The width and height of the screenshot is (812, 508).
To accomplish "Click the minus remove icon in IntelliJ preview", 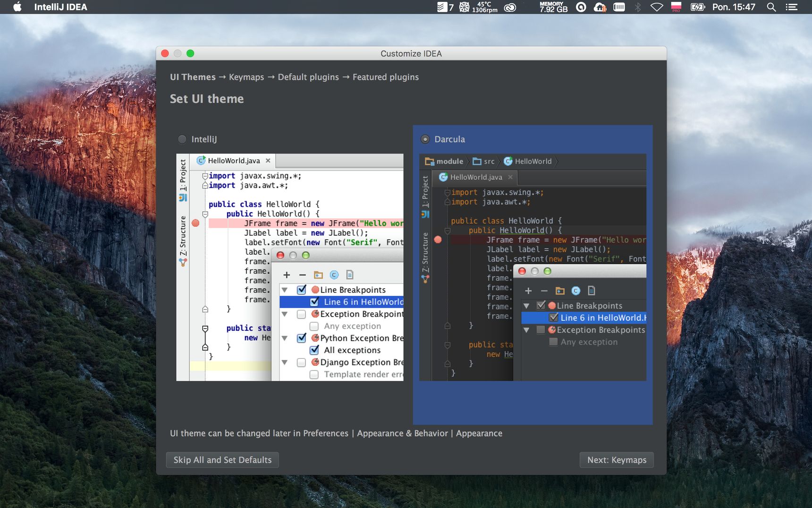I will pos(303,275).
